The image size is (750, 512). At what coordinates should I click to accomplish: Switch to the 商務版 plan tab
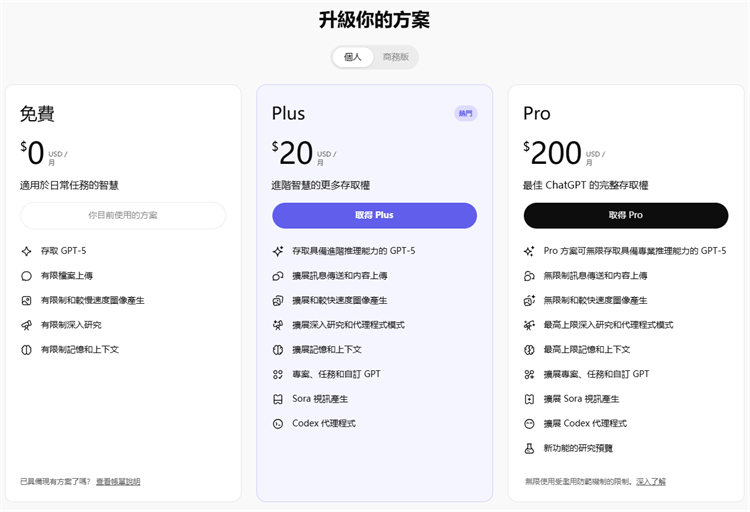[x=396, y=57]
